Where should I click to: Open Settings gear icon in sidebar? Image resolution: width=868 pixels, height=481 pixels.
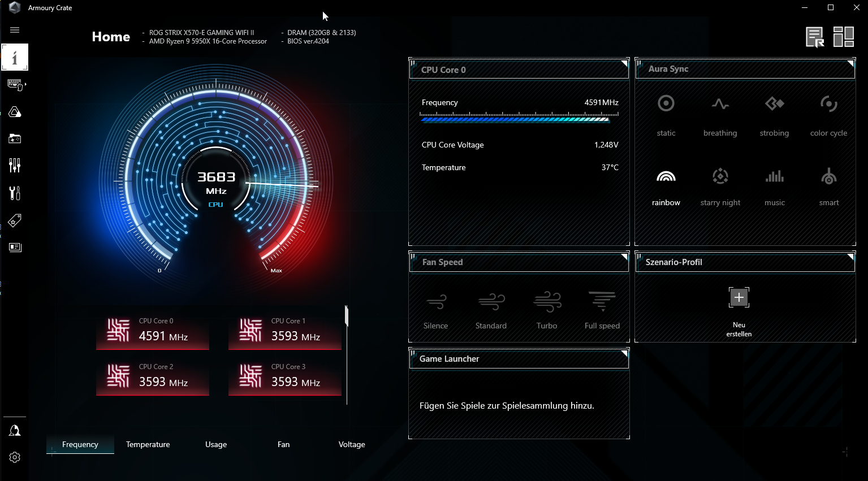click(15, 457)
